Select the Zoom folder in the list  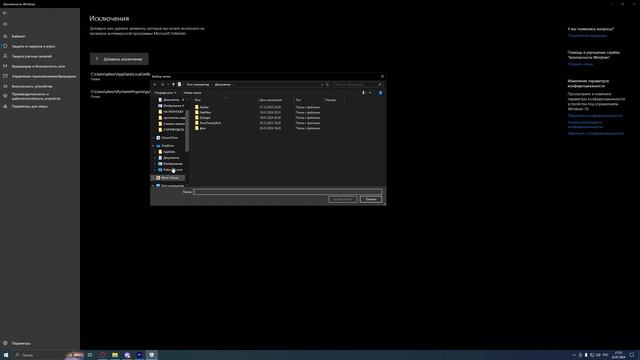[202, 118]
